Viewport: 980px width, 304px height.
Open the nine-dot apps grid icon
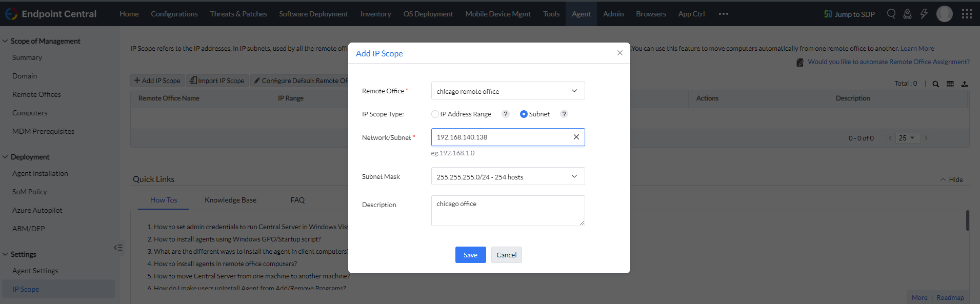point(967,14)
